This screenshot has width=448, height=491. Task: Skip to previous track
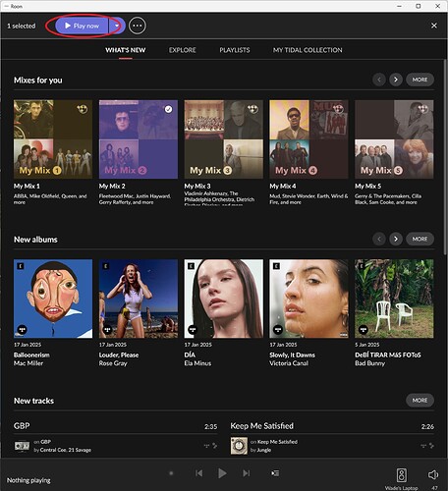point(198,473)
